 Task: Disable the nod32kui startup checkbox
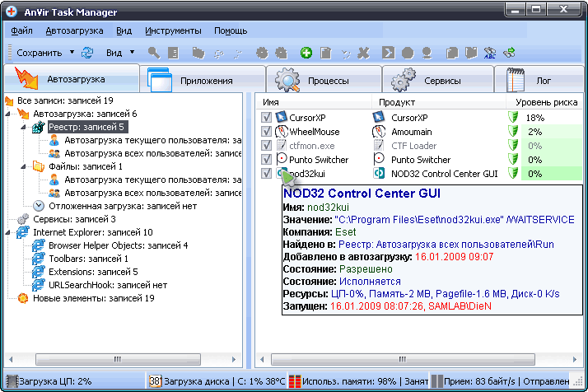tap(266, 173)
